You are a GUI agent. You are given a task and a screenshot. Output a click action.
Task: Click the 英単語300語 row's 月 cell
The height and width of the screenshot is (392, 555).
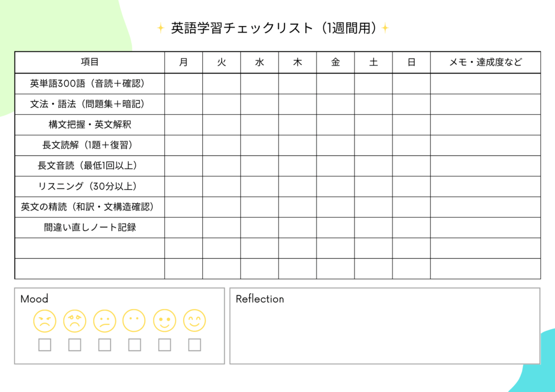184,83
